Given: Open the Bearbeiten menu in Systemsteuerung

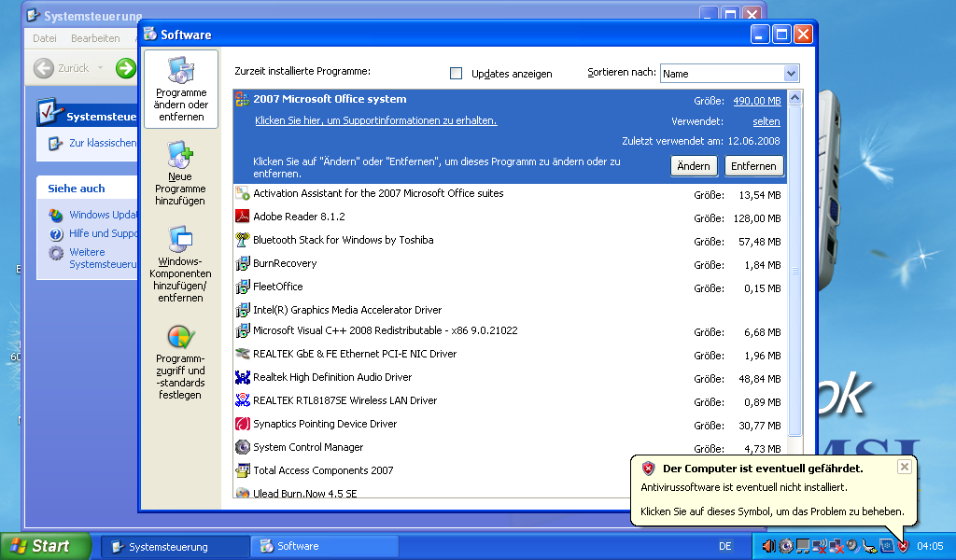Looking at the screenshot, I should click(95, 38).
